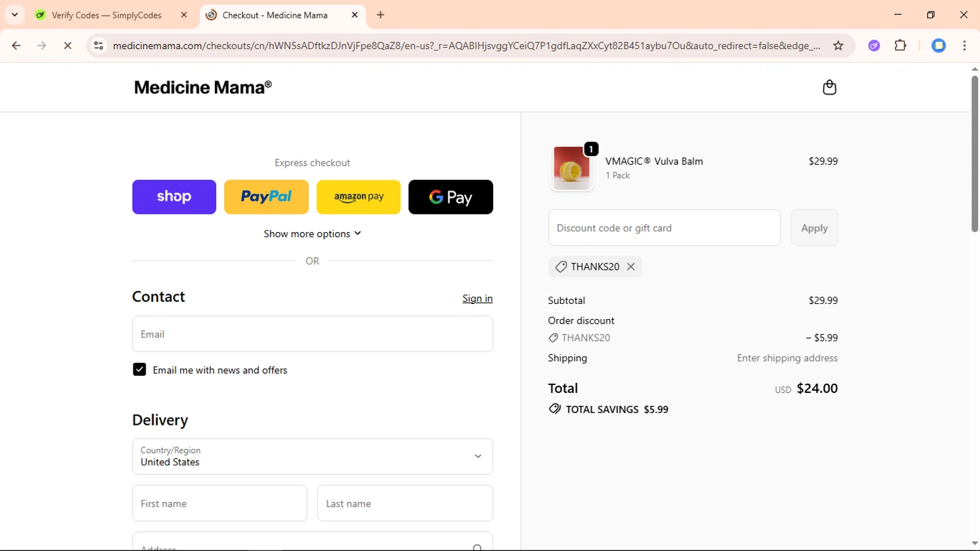Screen dimensions: 980x551
Task: View site information icon in address bar
Action: [x=99, y=46]
